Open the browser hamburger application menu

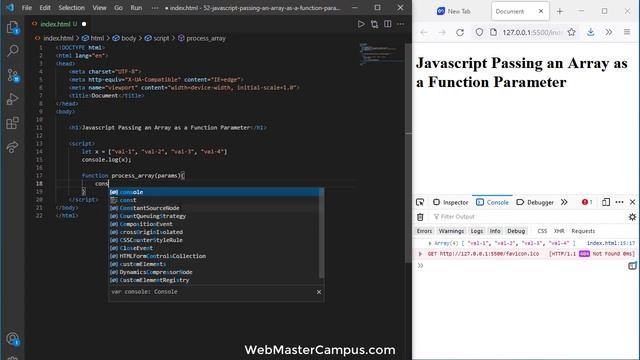coord(627,32)
